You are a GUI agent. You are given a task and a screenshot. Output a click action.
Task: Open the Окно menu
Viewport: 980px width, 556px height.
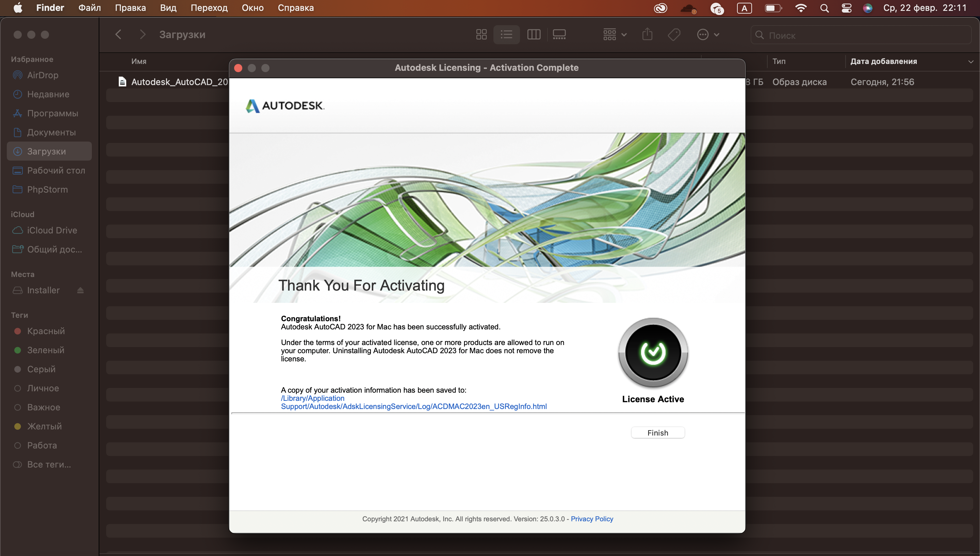point(252,7)
